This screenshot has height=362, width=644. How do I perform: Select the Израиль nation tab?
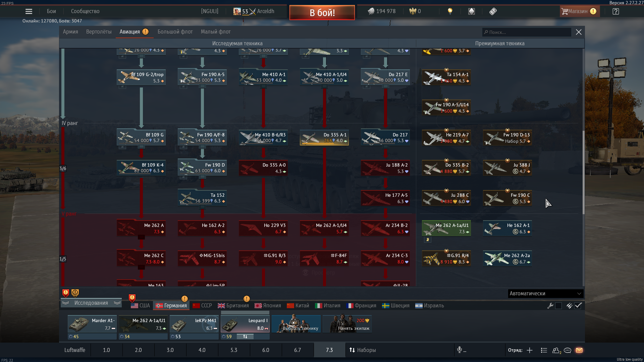[x=430, y=306]
